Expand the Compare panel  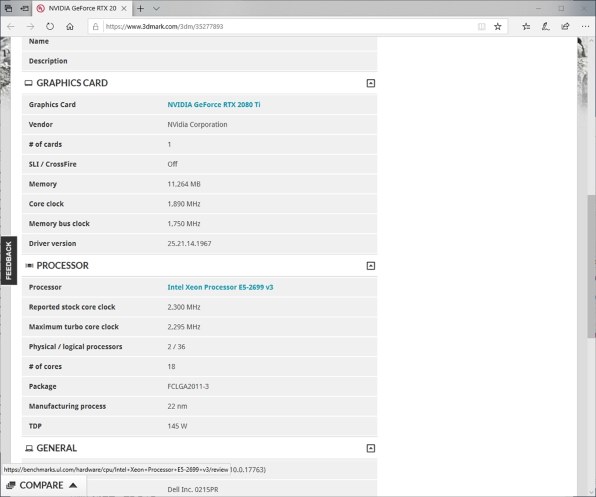(x=42, y=485)
